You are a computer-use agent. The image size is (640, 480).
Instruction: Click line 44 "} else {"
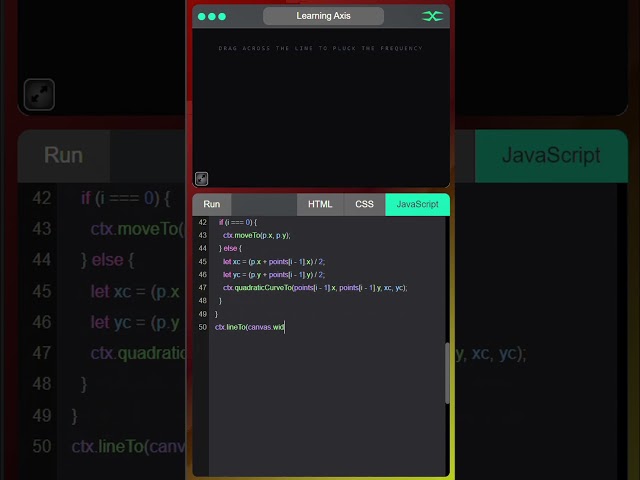[230, 249]
